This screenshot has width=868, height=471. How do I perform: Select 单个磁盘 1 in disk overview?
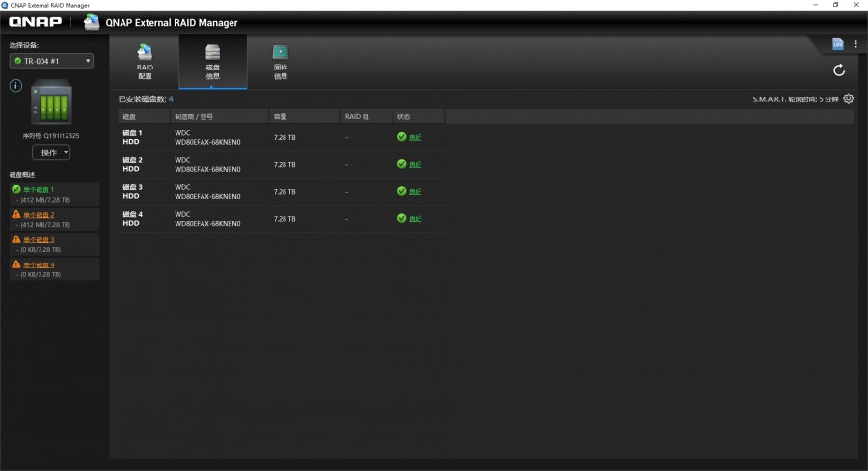39,190
